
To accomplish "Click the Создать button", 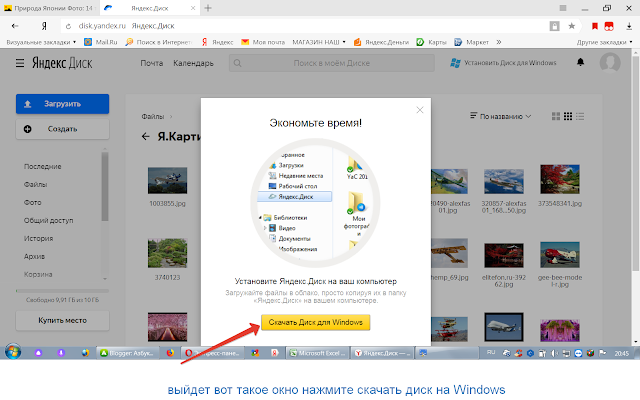I will (x=62, y=129).
